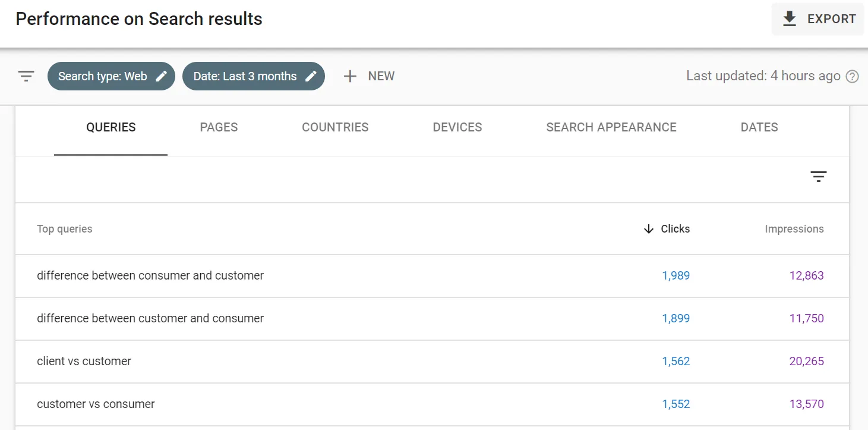Sort table by Impressions column header
The height and width of the screenshot is (430, 868).
794,229
